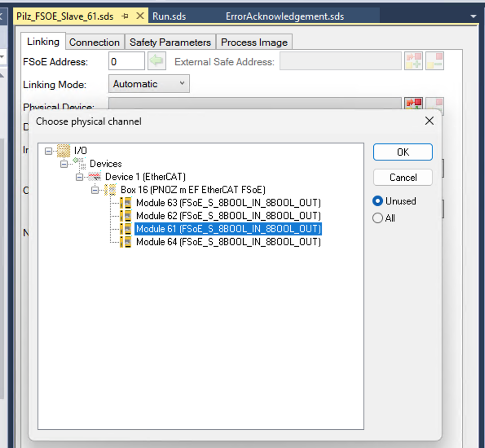Select Module 63 (FSoE_S_8BOOL_IN_8BOOL_OUT)
The height and width of the screenshot is (448, 485).
[228, 203]
